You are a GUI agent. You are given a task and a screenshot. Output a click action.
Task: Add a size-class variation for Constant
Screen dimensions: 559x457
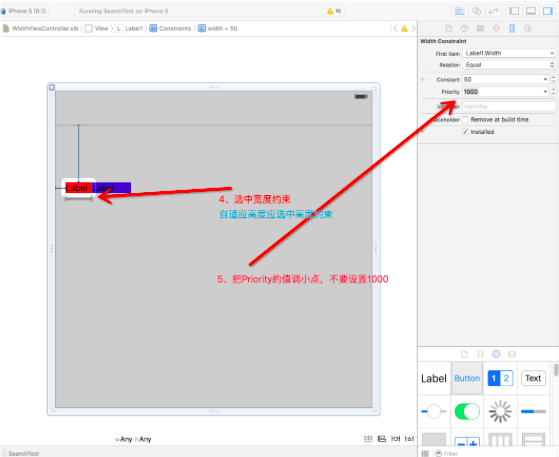point(423,79)
